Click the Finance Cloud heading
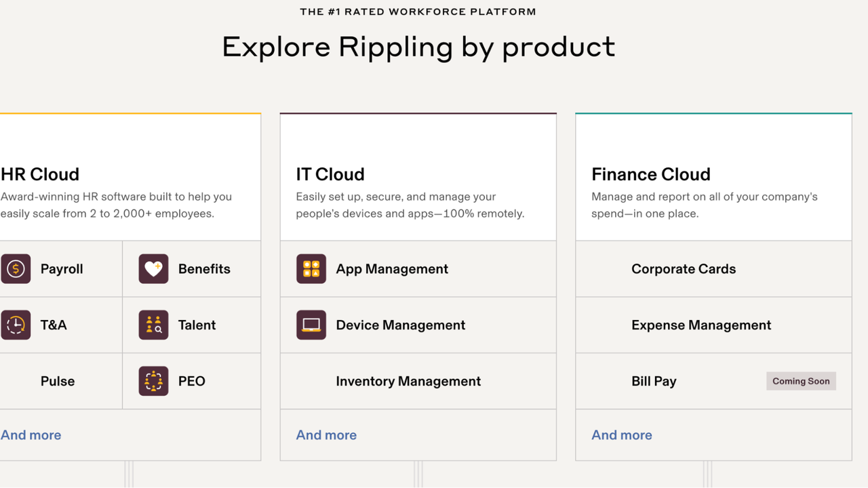Viewport: 868px width, 488px height. tap(650, 174)
